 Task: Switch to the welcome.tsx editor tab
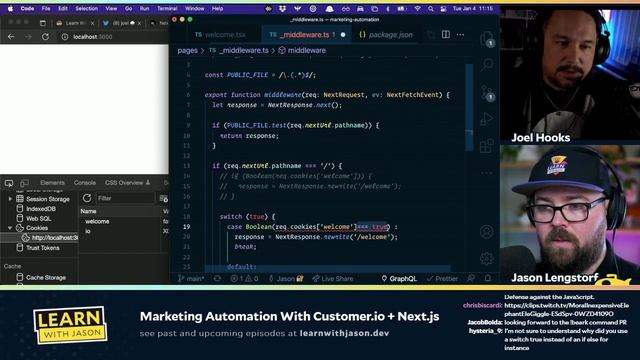point(220,35)
